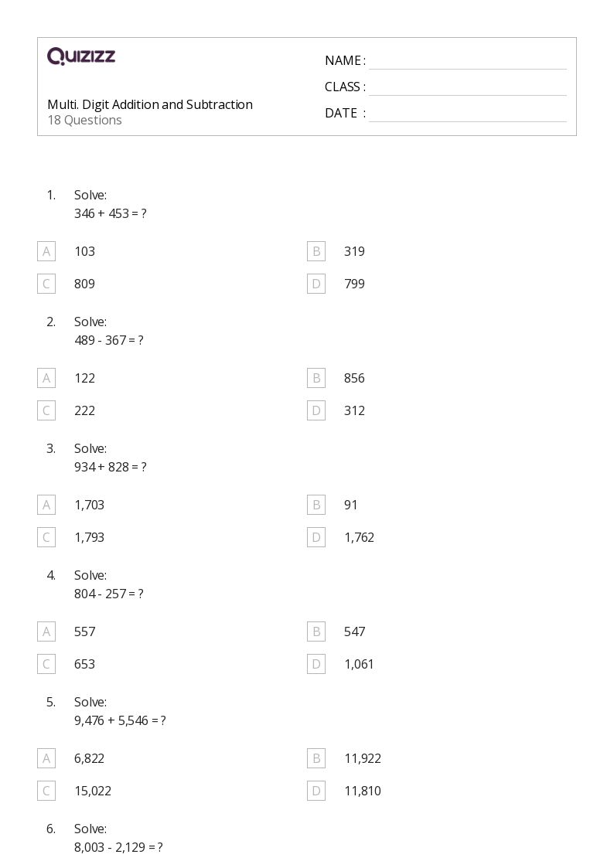Select option B for question 1 (319)
614x868 pixels.
[x=316, y=251]
